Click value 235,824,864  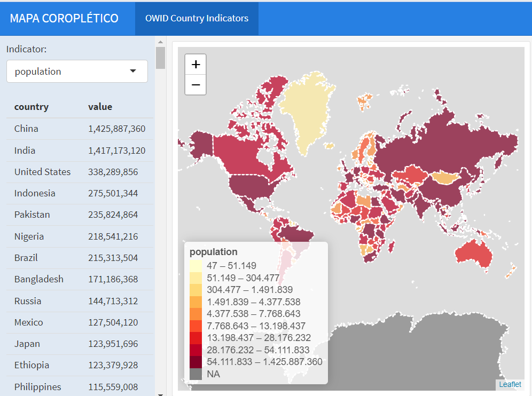coord(113,215)
